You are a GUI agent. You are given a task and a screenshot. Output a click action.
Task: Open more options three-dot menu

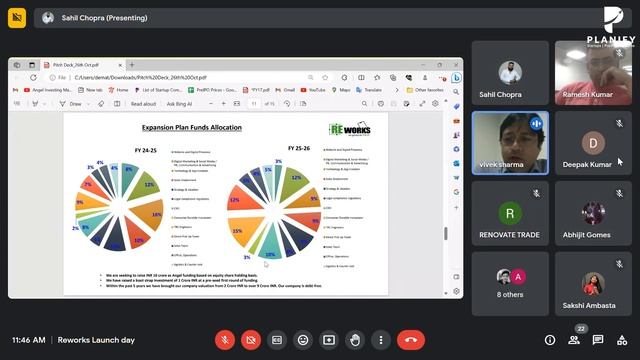381,340
